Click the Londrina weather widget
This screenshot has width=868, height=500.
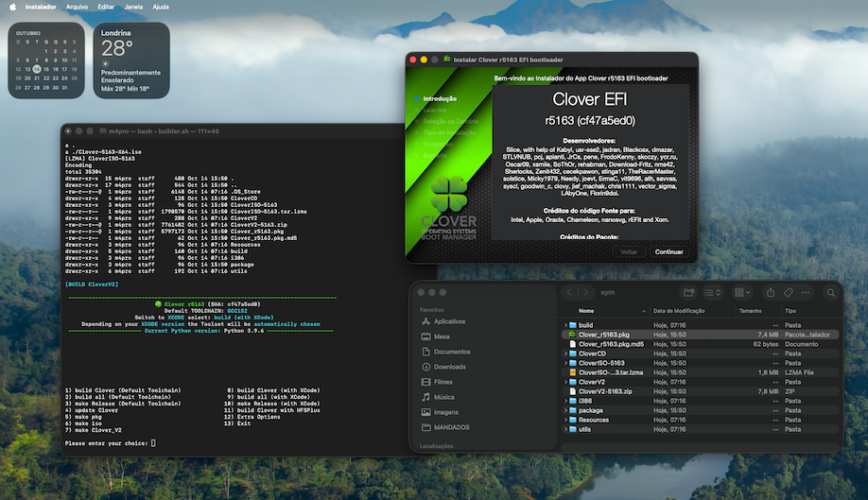click(131, 60)
